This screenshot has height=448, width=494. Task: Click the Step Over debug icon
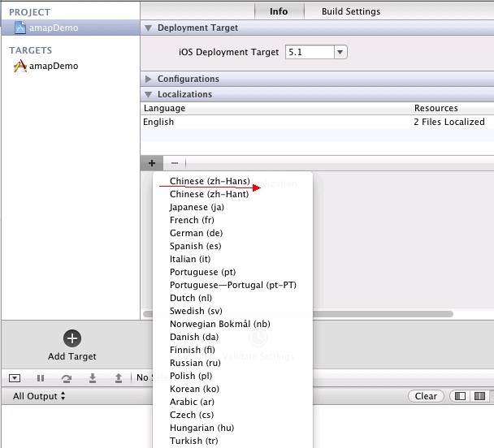67,378
